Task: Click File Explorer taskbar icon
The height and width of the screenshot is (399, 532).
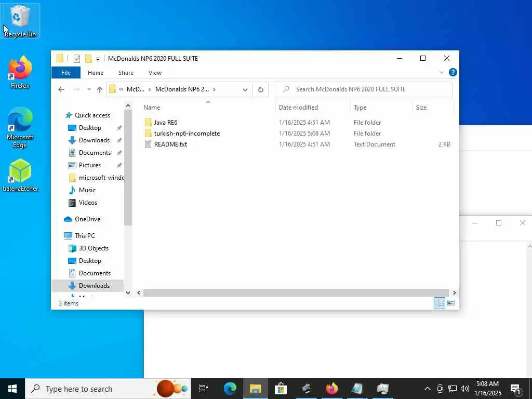Action: [x=255, y=389]
